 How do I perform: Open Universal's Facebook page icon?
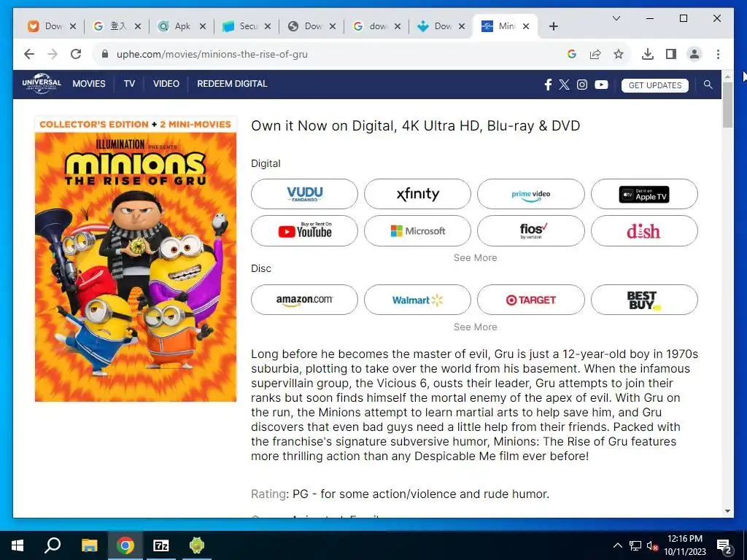click(548, 85)
